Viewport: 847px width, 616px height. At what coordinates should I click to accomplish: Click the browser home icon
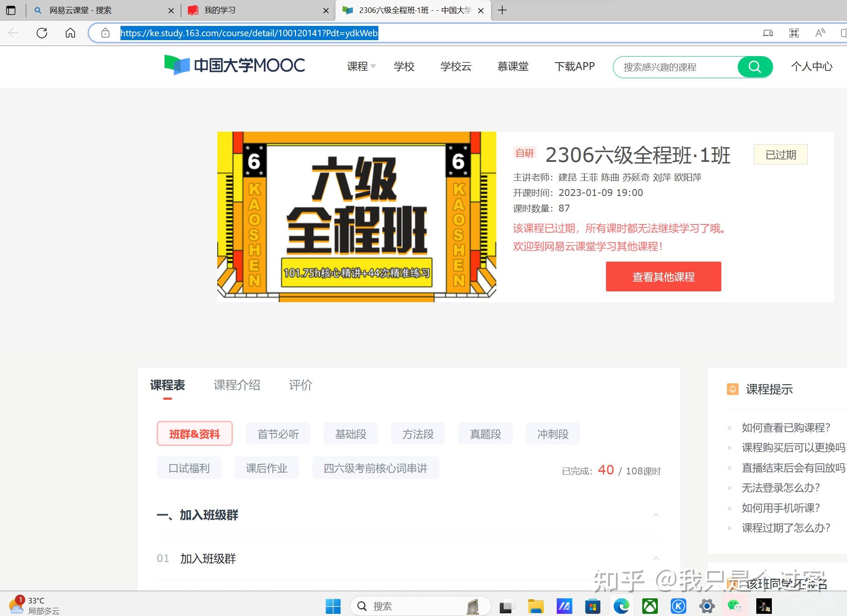pos(70,33)
